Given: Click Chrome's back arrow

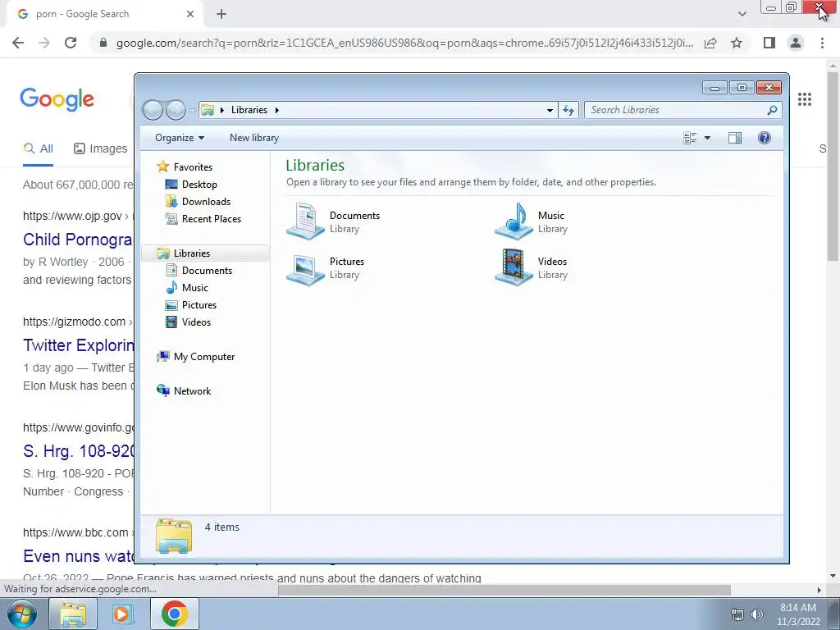Looking at the screenshot, I should pyautogui.click(x=18, y=43).
